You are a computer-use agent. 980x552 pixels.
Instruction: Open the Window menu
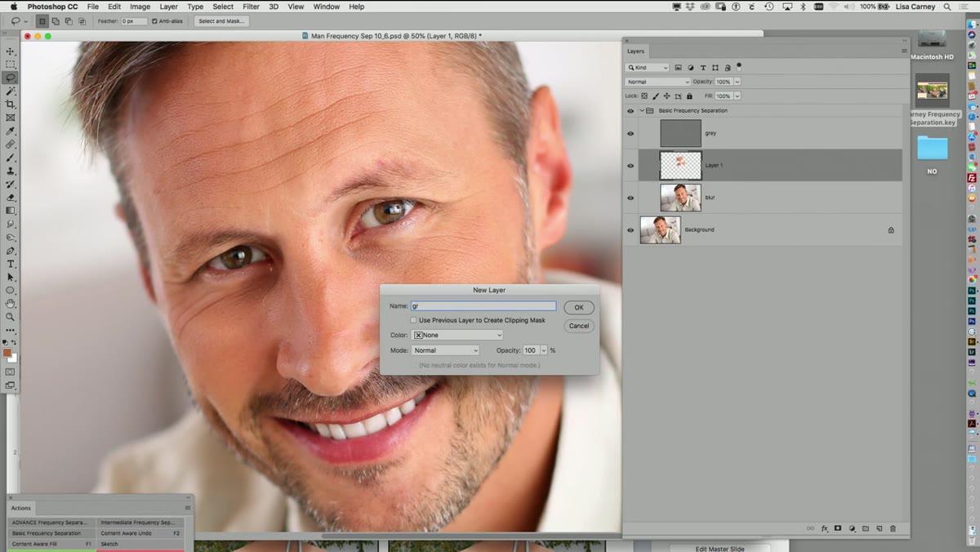[x=327, y=7]
